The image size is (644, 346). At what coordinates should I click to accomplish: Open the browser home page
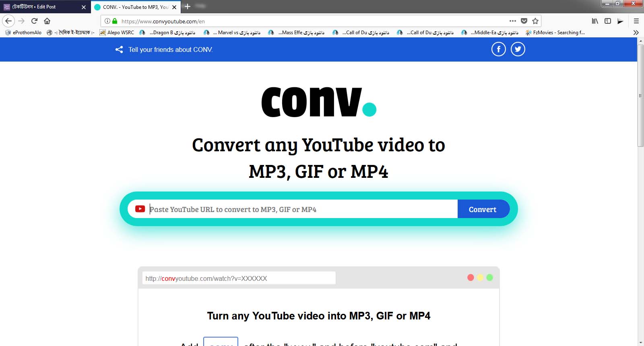(x=47, y=21)
